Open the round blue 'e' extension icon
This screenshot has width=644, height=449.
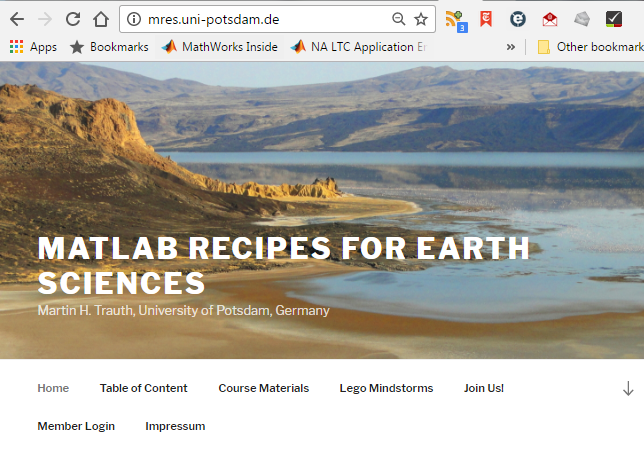click(518, 19)
